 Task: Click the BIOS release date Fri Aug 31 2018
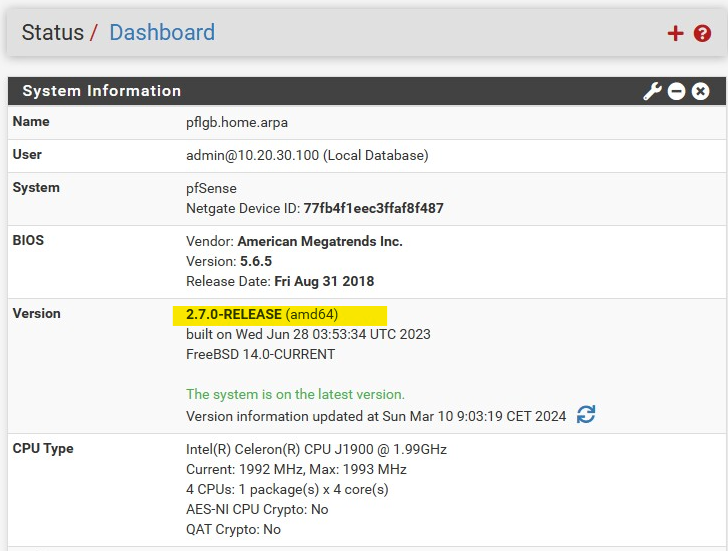coord(324,281)
